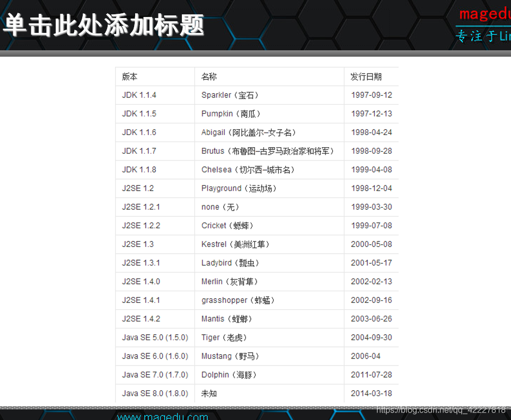Click the 'Java SE 7.0 (1.7.0)' cell
Image resolution: width=511 pixels, height=420 pixels.
coord(155,375)
